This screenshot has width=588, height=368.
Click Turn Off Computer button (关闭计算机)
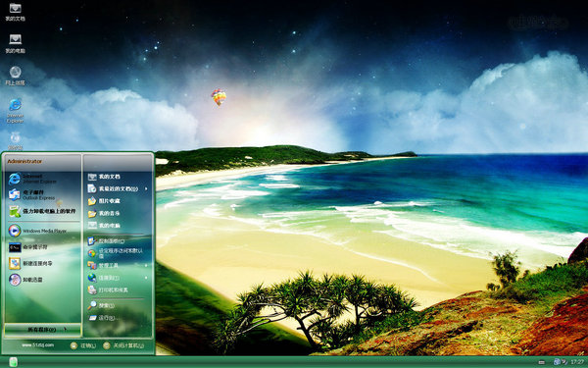point(123,345)
